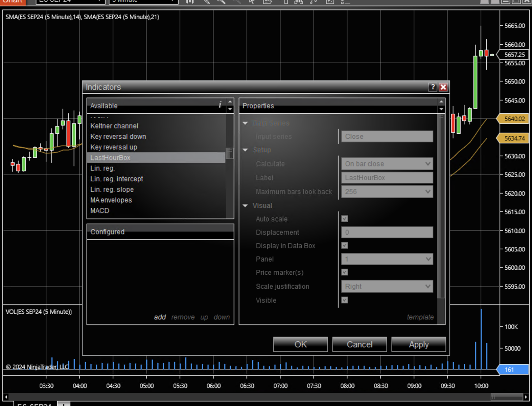Screen dimensions: 532x406
Task: Select Key reversal up indicator
Action: [x=156, y=147]
